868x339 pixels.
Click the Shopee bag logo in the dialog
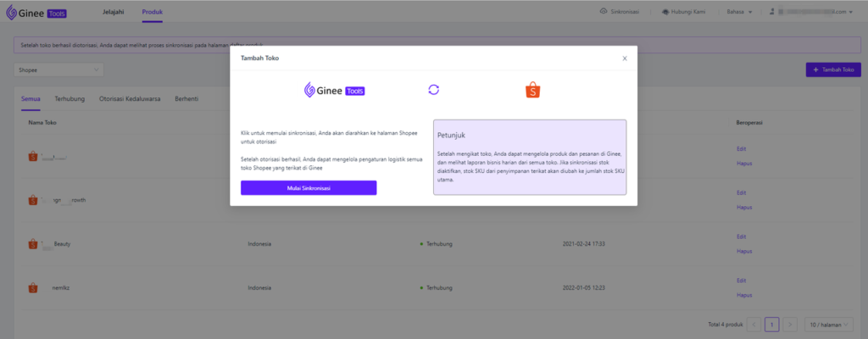pyautogui.click(x=532, y=91)
